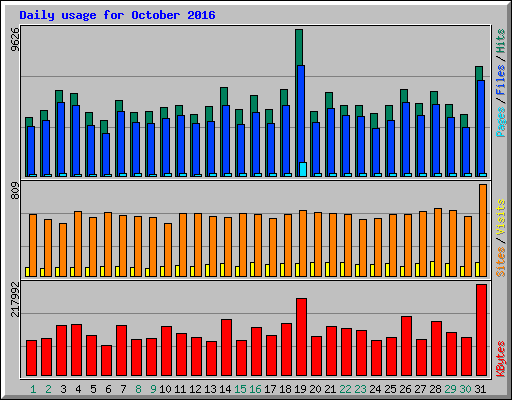The width and height of the screenshot is (512, 400).
Task: Click the 'Pages' legend label
Action: [x=501, y=122]
